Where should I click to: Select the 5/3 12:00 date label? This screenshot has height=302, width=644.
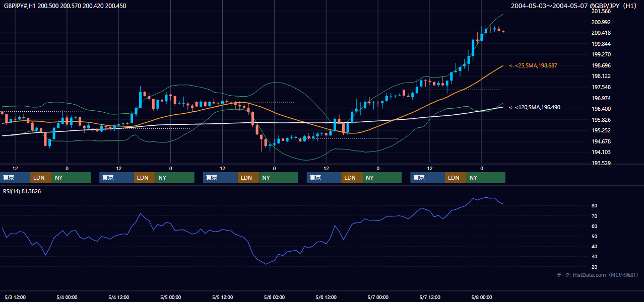[15, 297]
